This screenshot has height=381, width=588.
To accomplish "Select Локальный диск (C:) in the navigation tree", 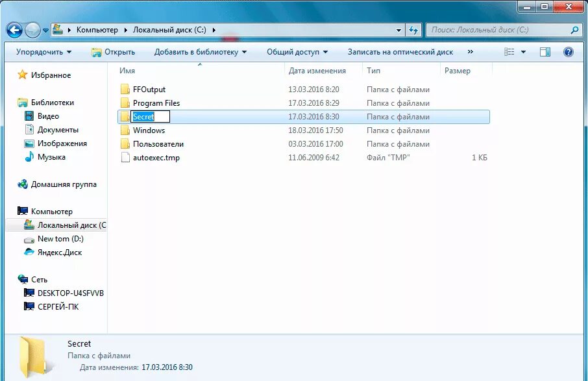I will coord(71,225).
